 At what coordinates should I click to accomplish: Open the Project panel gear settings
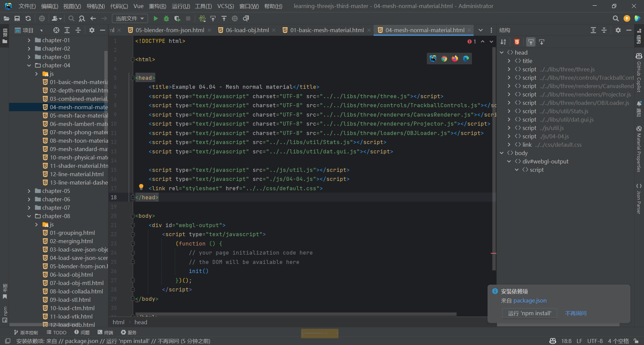pos(92,30)
